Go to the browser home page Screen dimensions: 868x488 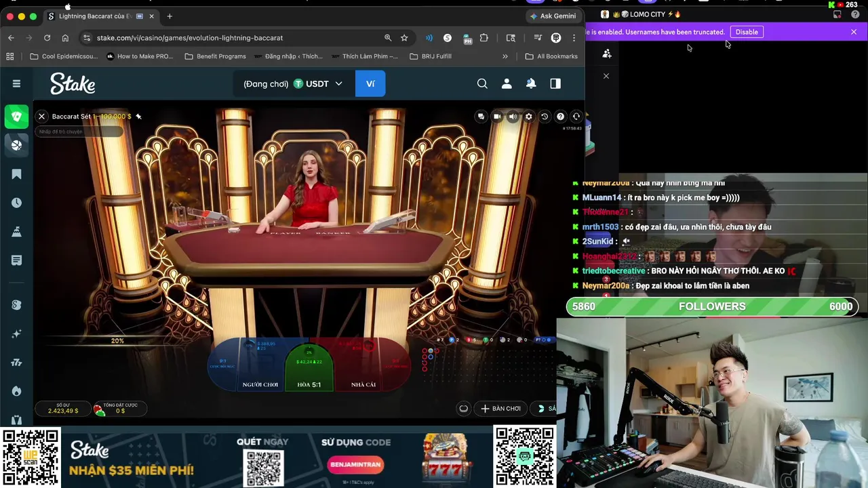(65, 38)
